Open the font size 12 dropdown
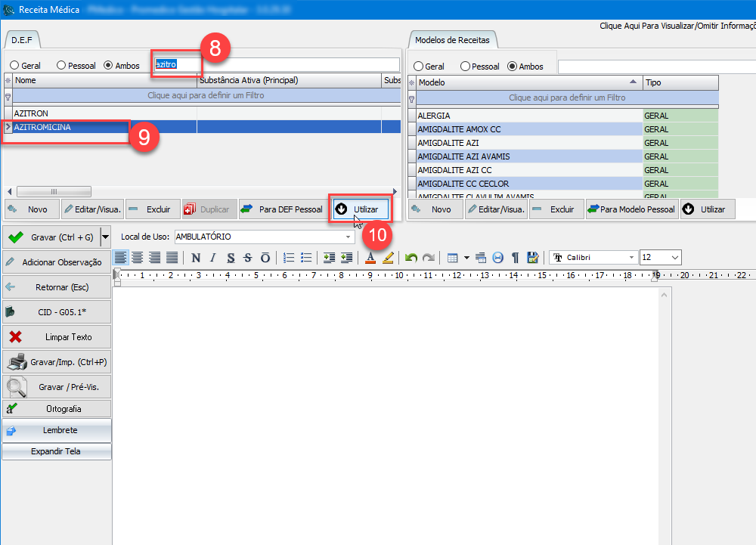756x545 pixels. [674, 258]
